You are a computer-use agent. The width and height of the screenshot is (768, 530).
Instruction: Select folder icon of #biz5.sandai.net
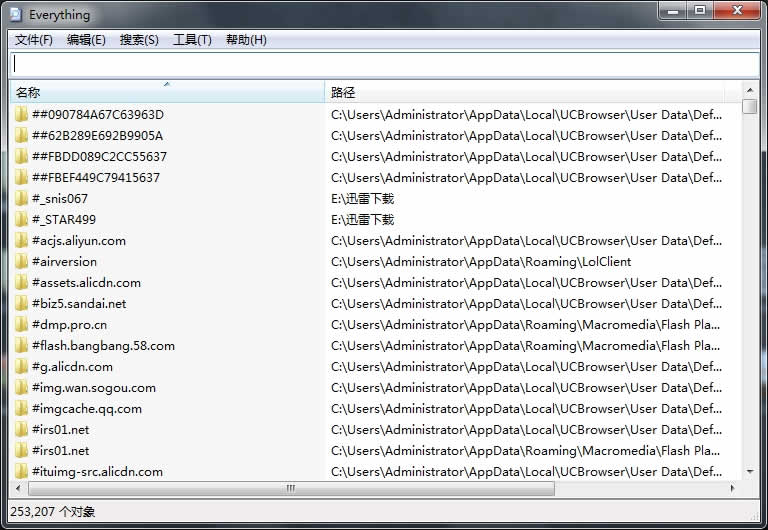point(21,304)
